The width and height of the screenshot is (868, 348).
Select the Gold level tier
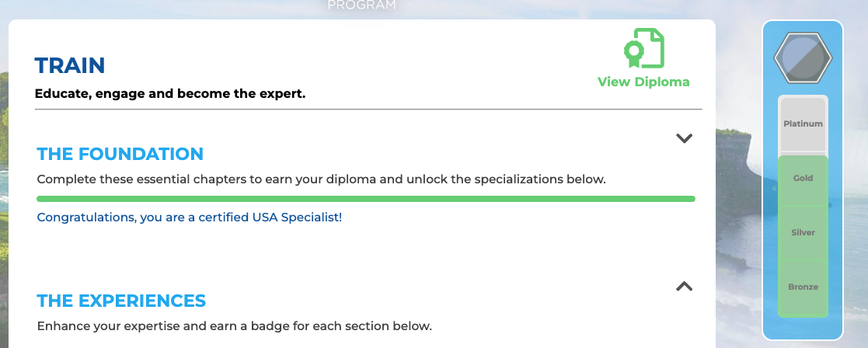pos(803,179)
